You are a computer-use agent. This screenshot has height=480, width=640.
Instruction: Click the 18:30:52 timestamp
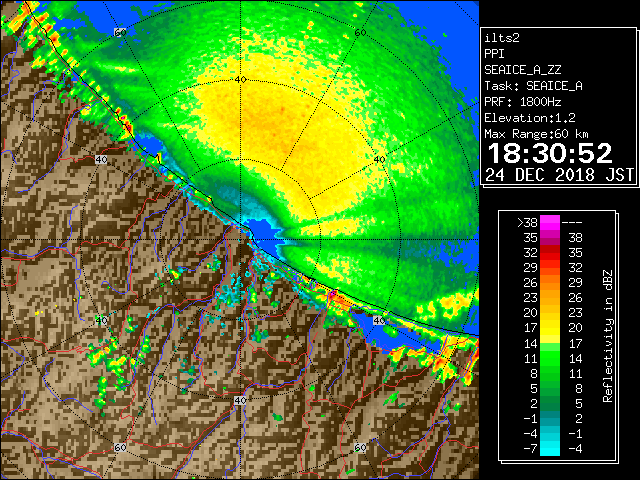click(x=550, y=153)
